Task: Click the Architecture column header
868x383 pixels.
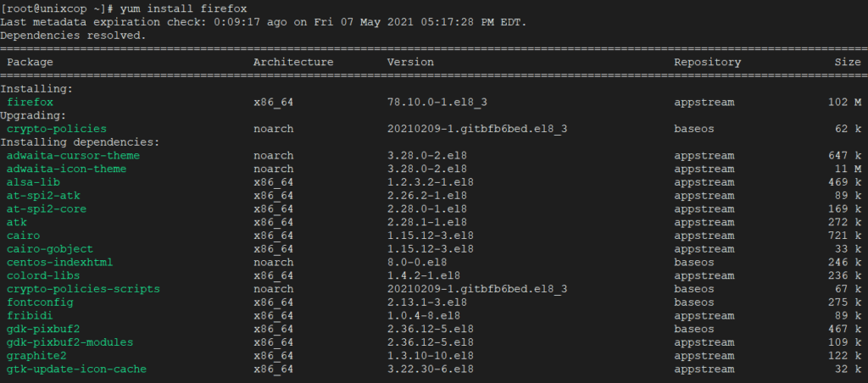Action: point(293,63)
